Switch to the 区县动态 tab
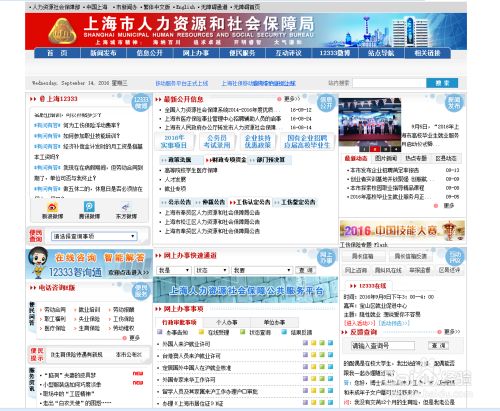This screenshot has width=500, height=411. tap(446, 158)
